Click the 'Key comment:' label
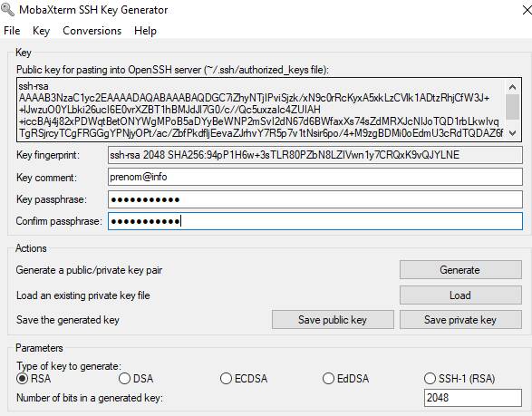Image resolution: width=532 pixels, height=416 pixels. tap(46, 178)
